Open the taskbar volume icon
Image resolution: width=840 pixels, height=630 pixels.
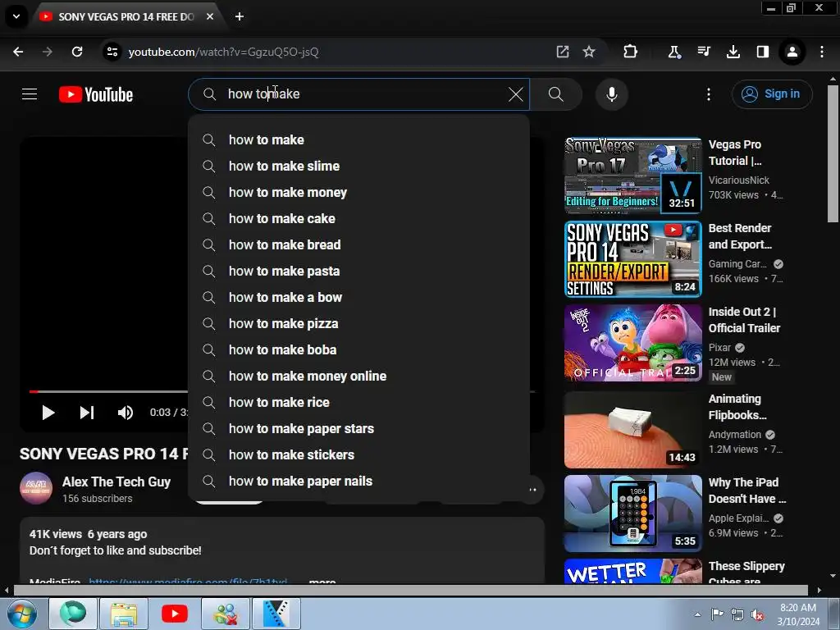tap(757, 614)
